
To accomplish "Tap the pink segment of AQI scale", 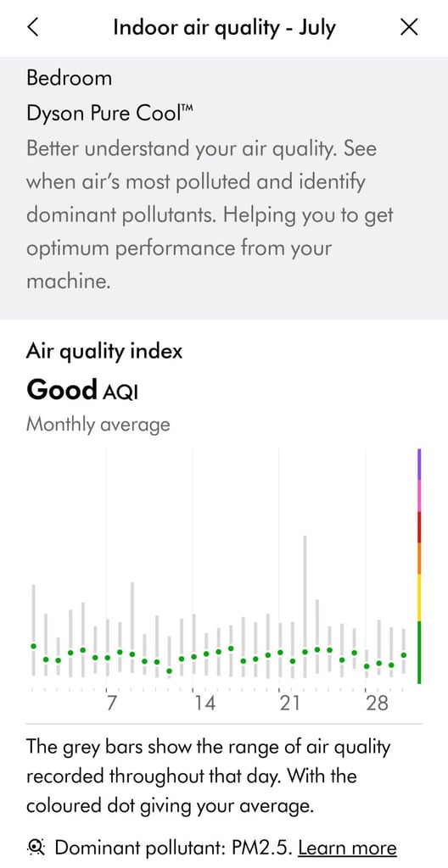I will tap(420, 495).
